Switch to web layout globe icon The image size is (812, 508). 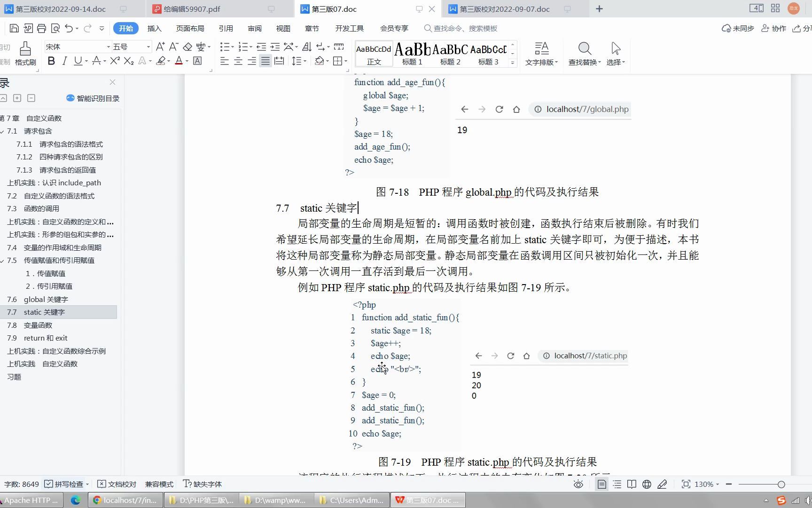tap(647, 484)
